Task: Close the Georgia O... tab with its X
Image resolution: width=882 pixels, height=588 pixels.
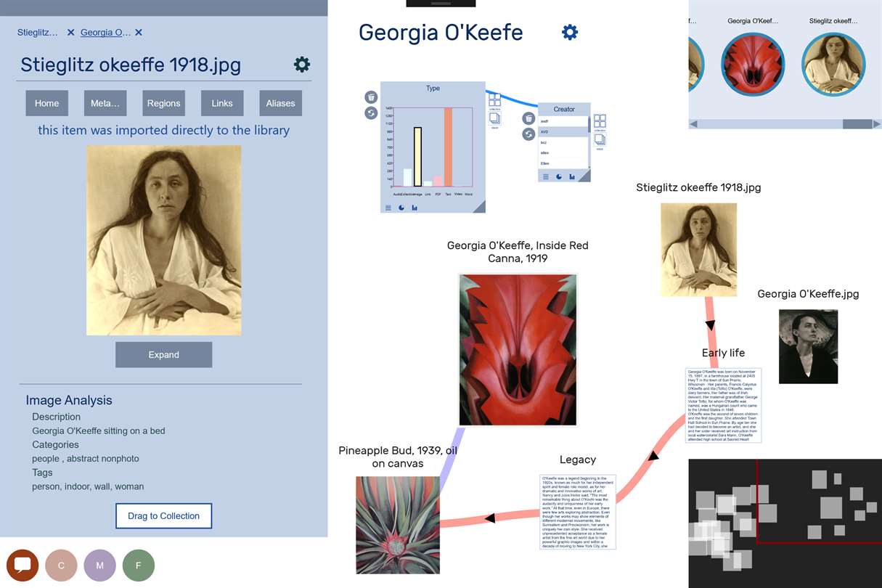Action: coord(139,33)
